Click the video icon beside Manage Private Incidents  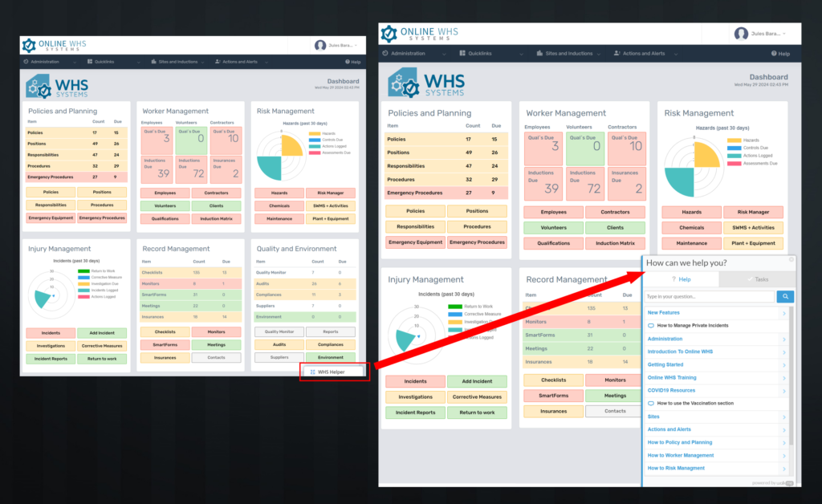pos(651,325)
